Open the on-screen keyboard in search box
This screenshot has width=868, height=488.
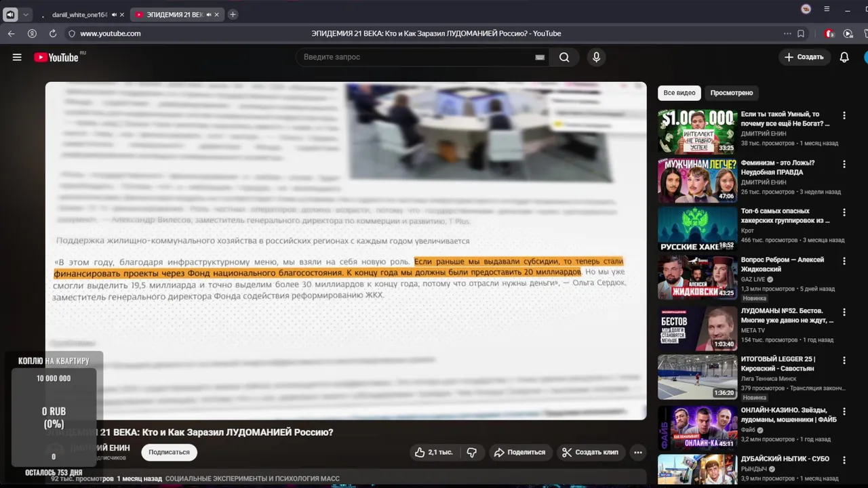pyautogui.click(x=540, y=58)
